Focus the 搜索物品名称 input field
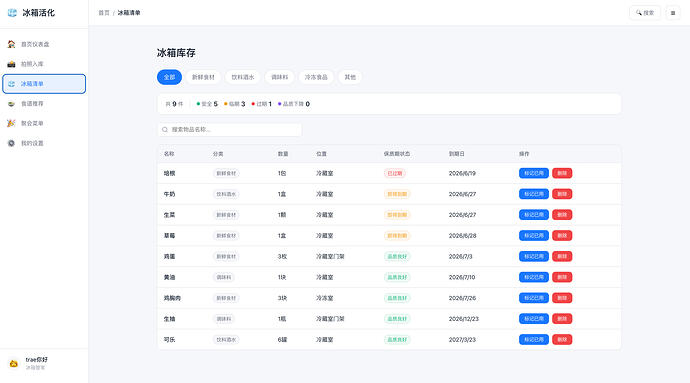This screenshot has height=383, width=690. pos(230,129)
